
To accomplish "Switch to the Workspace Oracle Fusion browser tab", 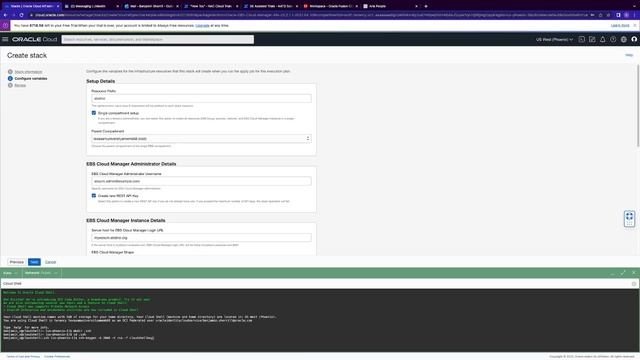I will (330, 6).
